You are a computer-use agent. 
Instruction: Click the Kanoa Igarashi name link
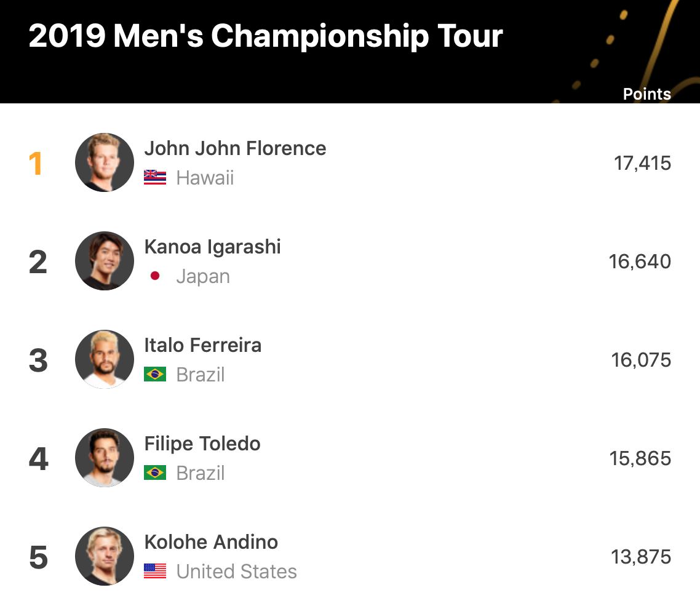pyautogui.click(x=212, y=247)
